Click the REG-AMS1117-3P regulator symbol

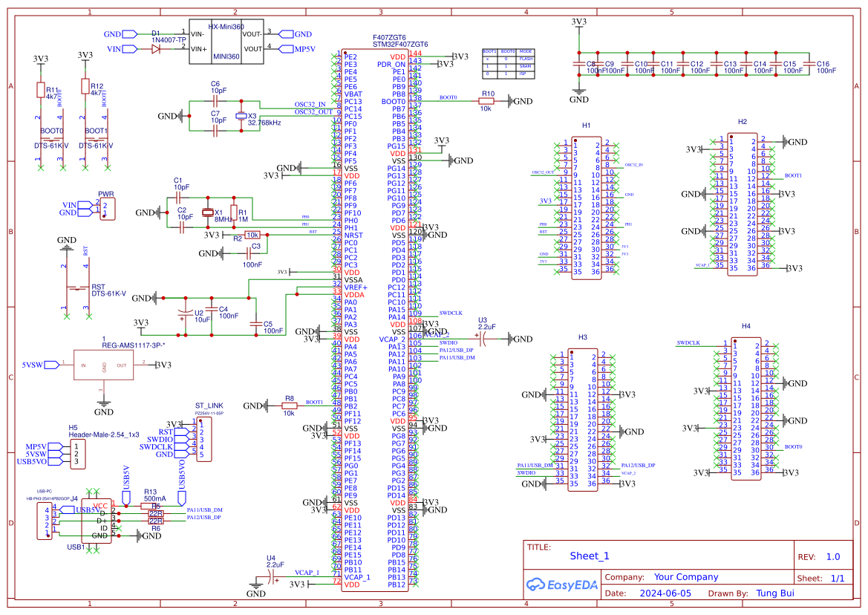point(103,364)
